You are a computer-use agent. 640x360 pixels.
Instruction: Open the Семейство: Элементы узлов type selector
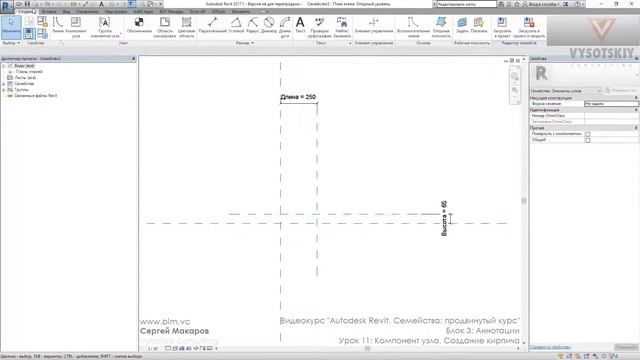point(566,91)
